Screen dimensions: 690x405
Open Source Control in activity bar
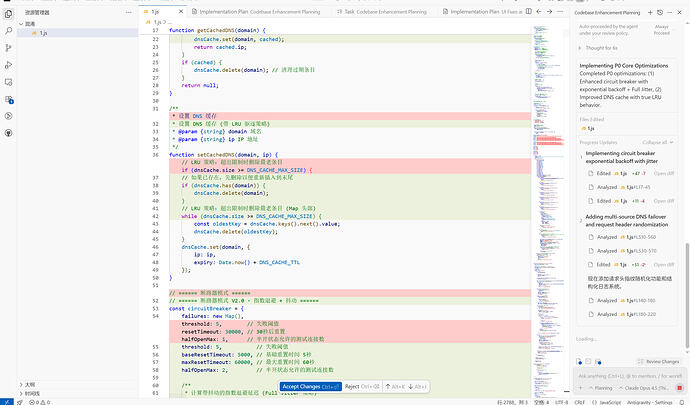pos(8,48)
